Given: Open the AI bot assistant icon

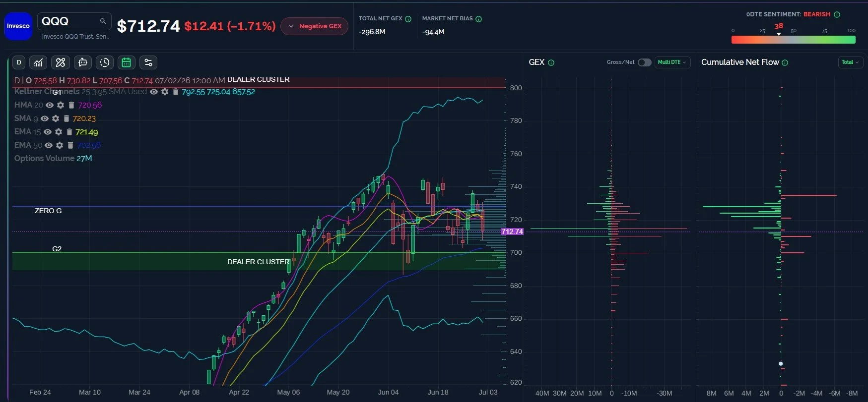Looking at the screenshot, I should 82,62.
